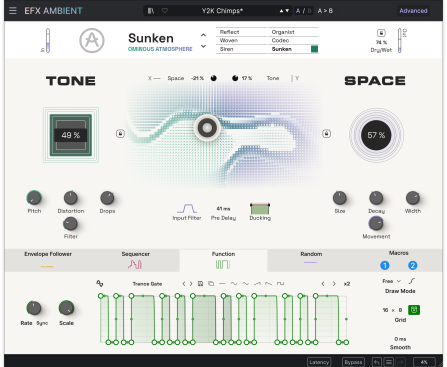
Task: Select the square wave function shape
Action: point(280,284)
